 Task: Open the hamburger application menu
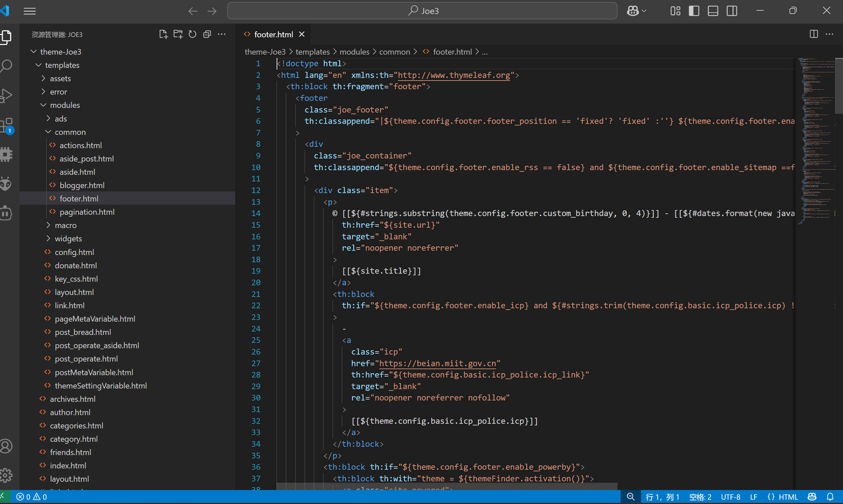[30, 11]
